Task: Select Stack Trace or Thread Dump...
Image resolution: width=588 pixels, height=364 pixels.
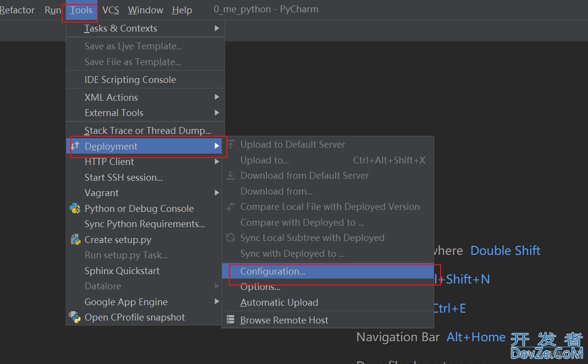Action: (145, 130)
